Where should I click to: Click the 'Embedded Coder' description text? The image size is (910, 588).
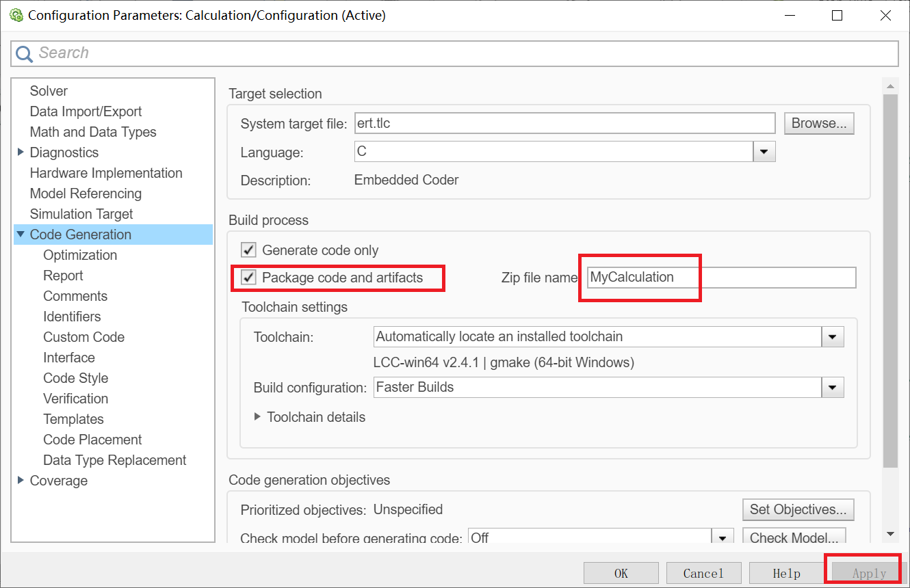coord(406,180)
